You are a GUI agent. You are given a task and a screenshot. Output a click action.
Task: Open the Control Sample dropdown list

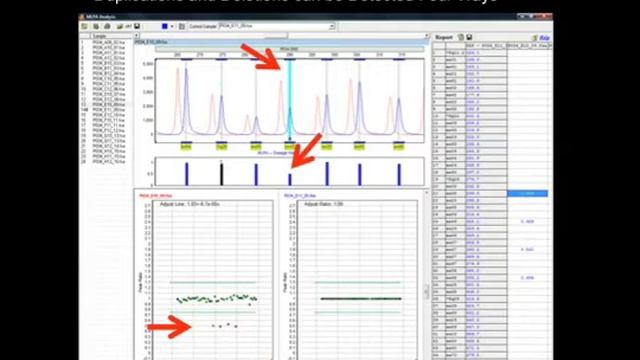coord(332,26)
